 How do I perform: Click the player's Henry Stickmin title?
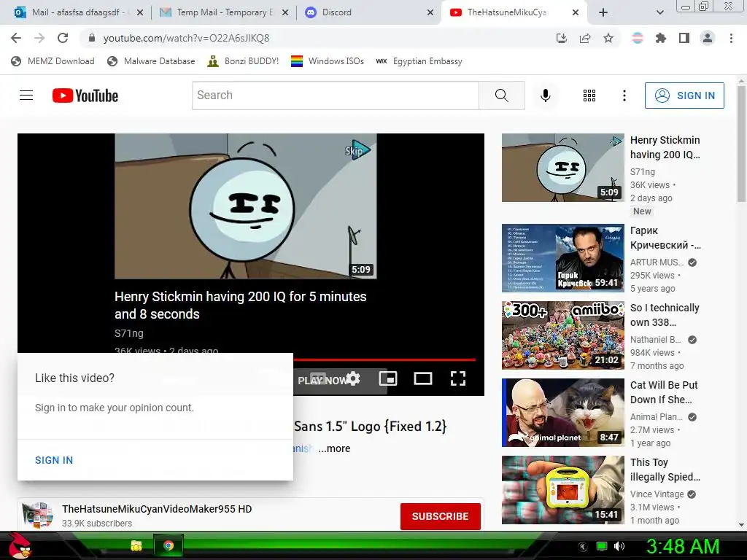pyautogui.click(x=240, y=305)
